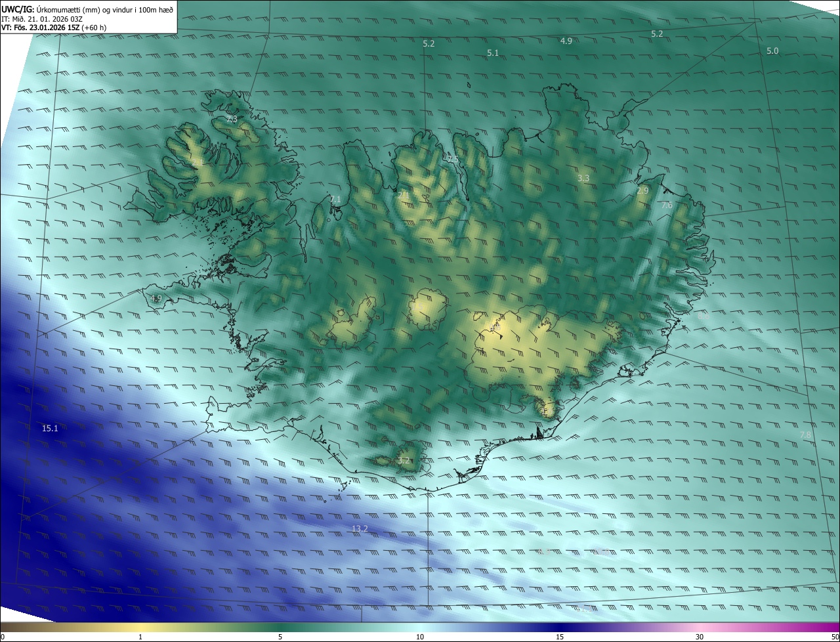The width and height of the screenshot is (840, 642).
Task: Click the 3.3 value in northeast Iceland
Action: [583, 179]
